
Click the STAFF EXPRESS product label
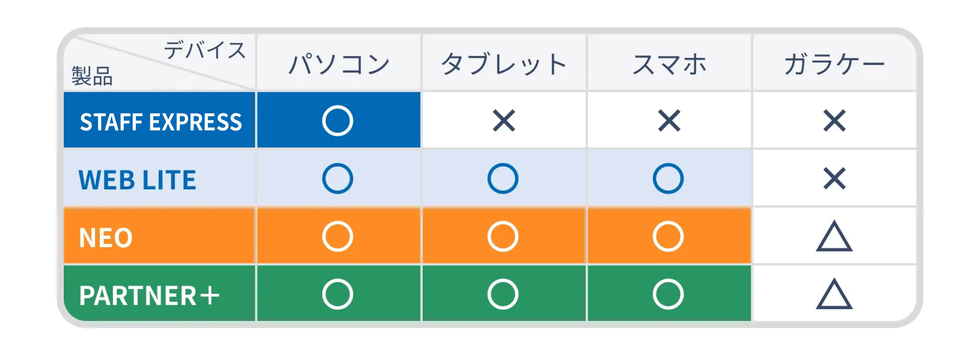pyautogui.click(x=161, y=122)
